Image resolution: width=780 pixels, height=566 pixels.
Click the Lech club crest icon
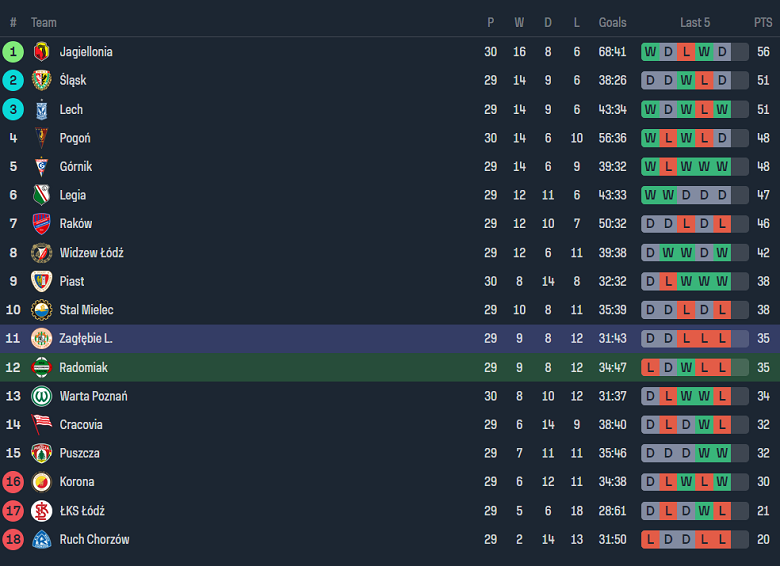pos(41,109)
